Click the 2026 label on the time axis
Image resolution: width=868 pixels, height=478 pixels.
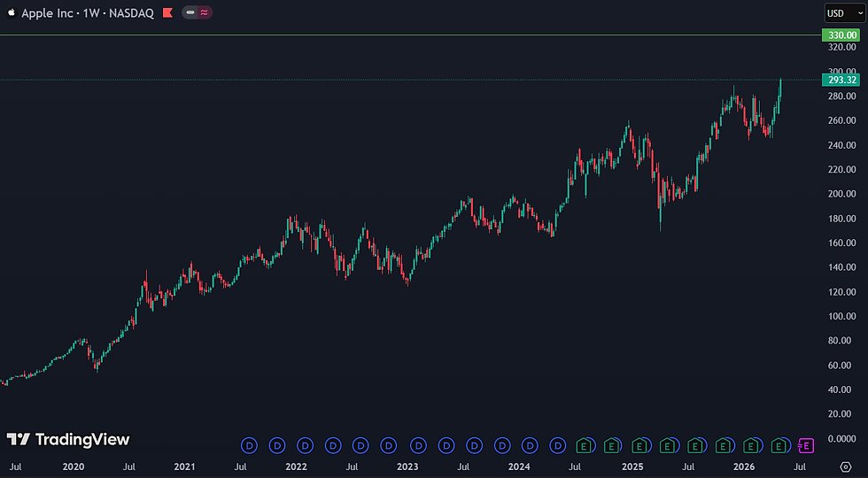click(x=743, y=467)
